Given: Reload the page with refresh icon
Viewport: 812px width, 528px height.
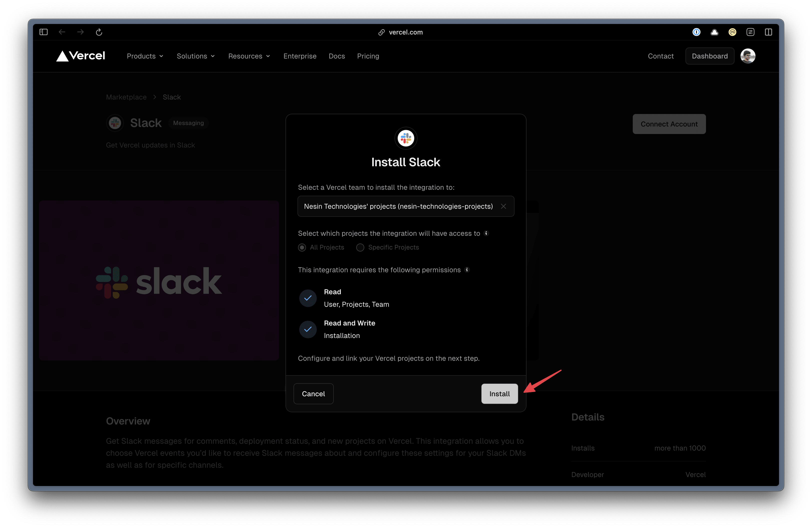Looking at the screenshot, I should click(99, 32).
